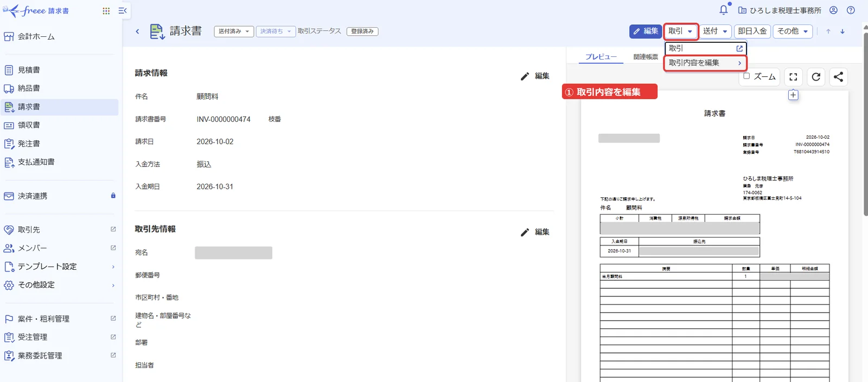Open ひろしま税理士事務所 office switcher
The image size is (868, 382).
pyautogui.click(x=780, y=10)
